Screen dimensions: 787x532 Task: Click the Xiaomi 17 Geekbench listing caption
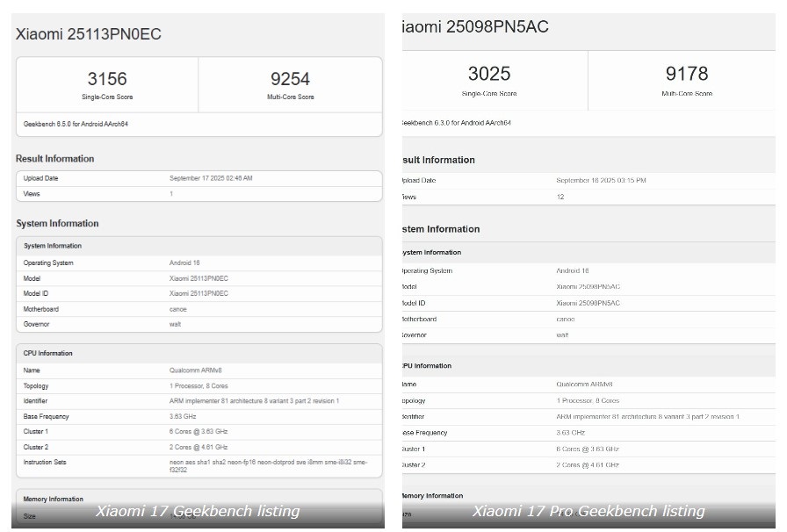point(198,511)
